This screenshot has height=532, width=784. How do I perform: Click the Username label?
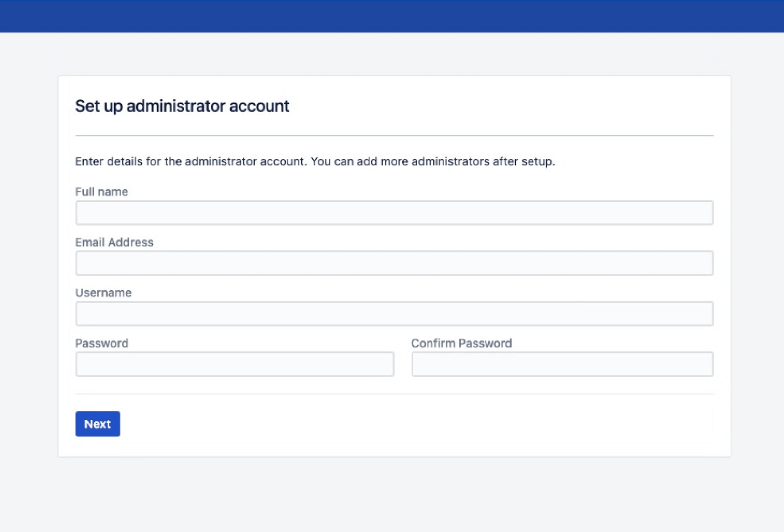coord(103,292)
